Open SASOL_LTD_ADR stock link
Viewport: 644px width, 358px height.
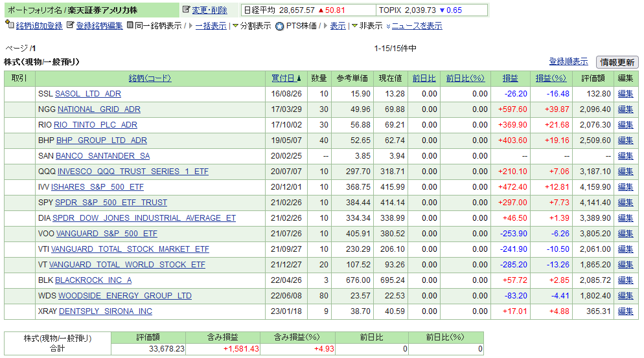88,94
